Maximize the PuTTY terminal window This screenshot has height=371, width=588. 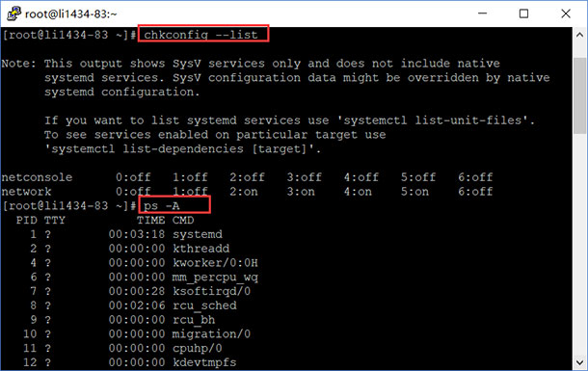pos(523,13)
